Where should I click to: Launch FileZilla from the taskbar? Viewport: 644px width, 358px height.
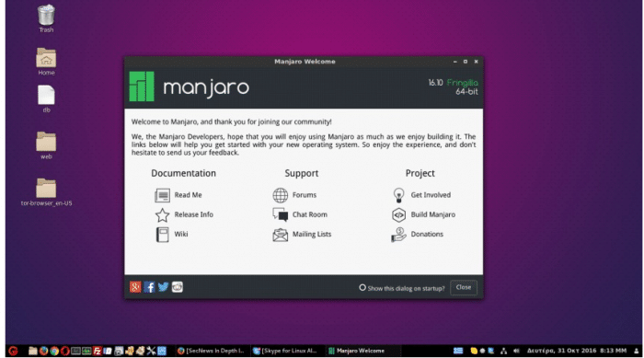[x=98, y=351]
